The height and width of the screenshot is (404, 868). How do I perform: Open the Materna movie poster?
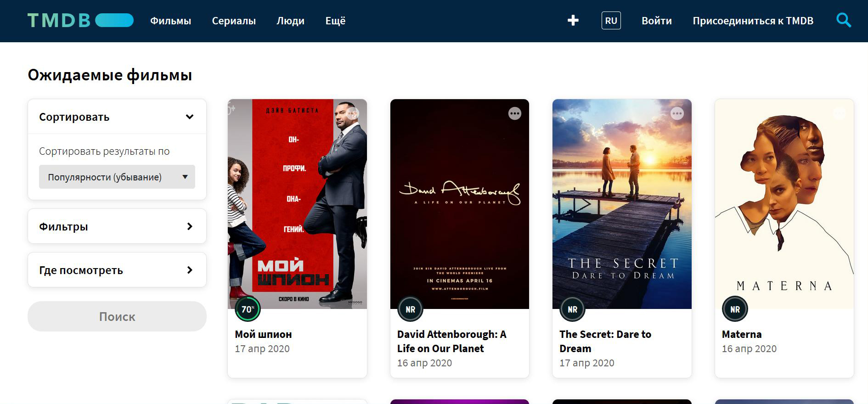pyautogui.click(x=784, y=202)
